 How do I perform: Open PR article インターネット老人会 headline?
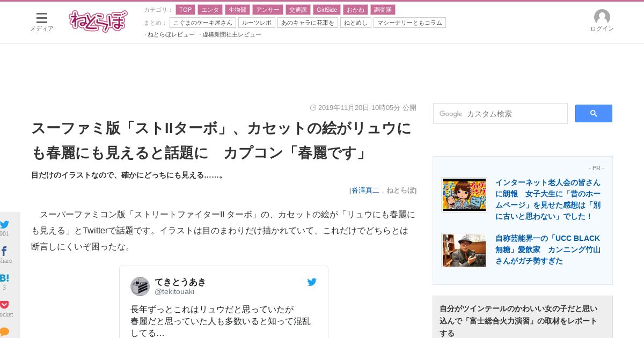(x=548, y=199)
